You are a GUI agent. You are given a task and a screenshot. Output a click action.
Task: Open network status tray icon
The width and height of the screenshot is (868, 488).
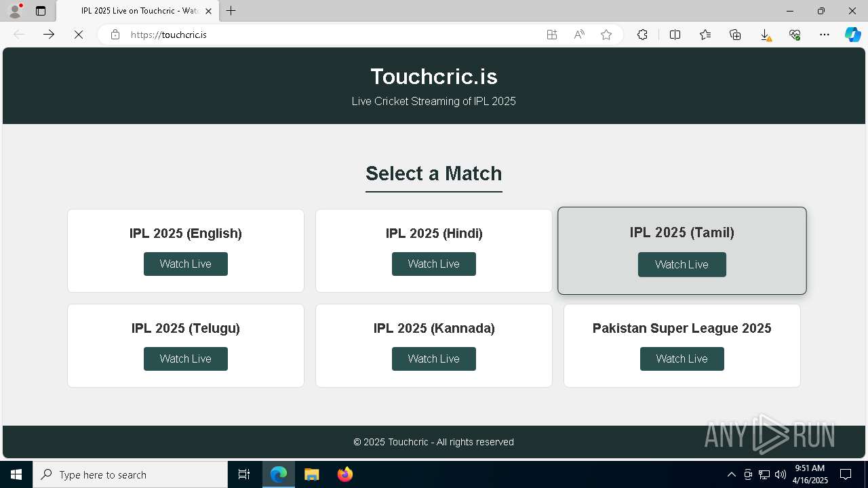pos(764,474)
